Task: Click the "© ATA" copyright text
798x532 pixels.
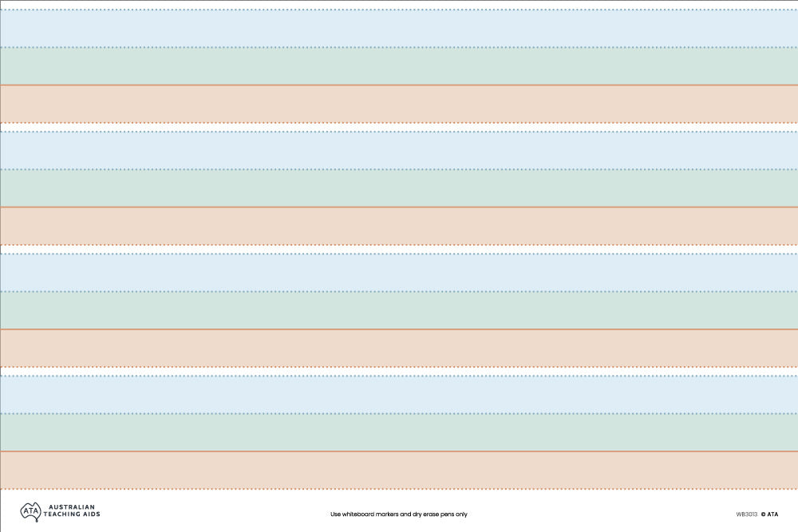Action: coord(769,514)
